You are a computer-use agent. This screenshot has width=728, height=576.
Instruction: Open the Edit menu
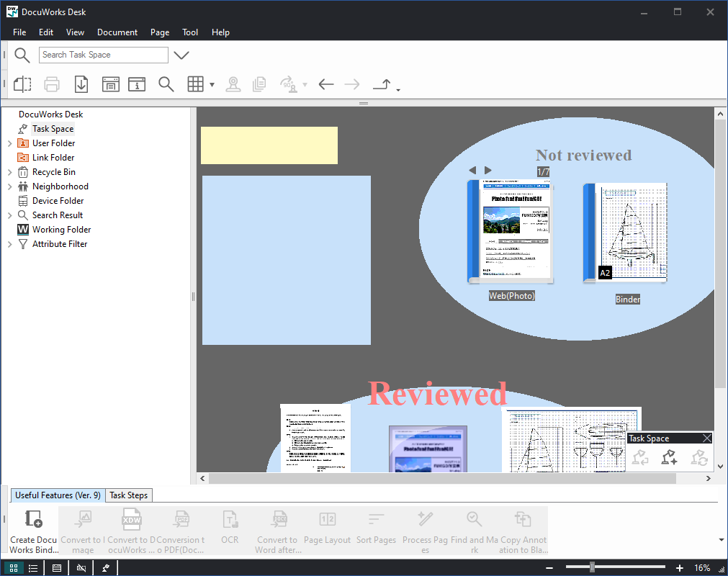pyautogui.click(x=46, y=32)
